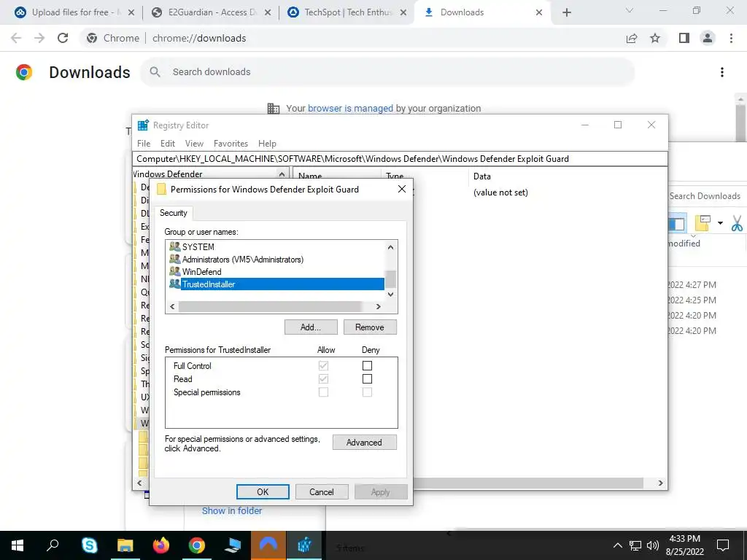Open the Favorites menu in Registry Editor
The height and width of the screenshot is (560, 747).
[231, 144]
